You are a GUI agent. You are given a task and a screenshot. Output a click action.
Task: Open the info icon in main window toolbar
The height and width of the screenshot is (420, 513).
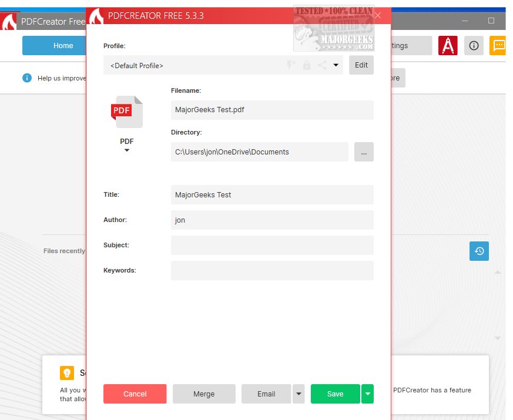(x=474, y=45)
